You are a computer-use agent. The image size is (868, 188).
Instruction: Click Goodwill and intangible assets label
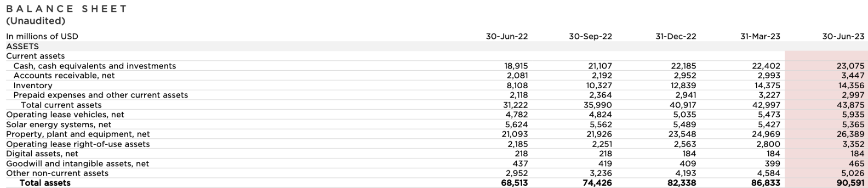(x=77, y=164)
